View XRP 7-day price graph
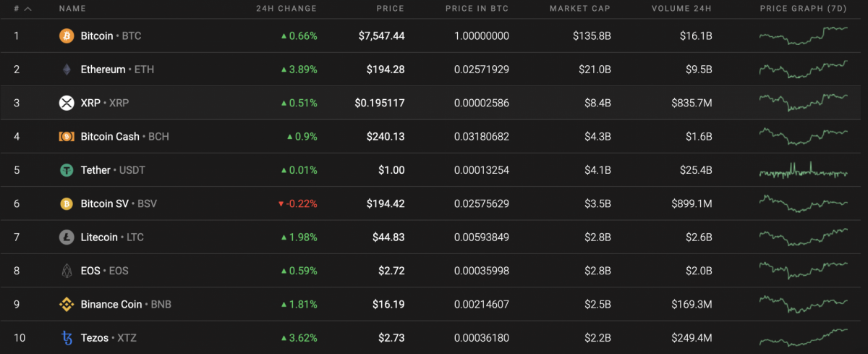Image resolution: width=868 pixels, height=354 pixels. [804, 103]
